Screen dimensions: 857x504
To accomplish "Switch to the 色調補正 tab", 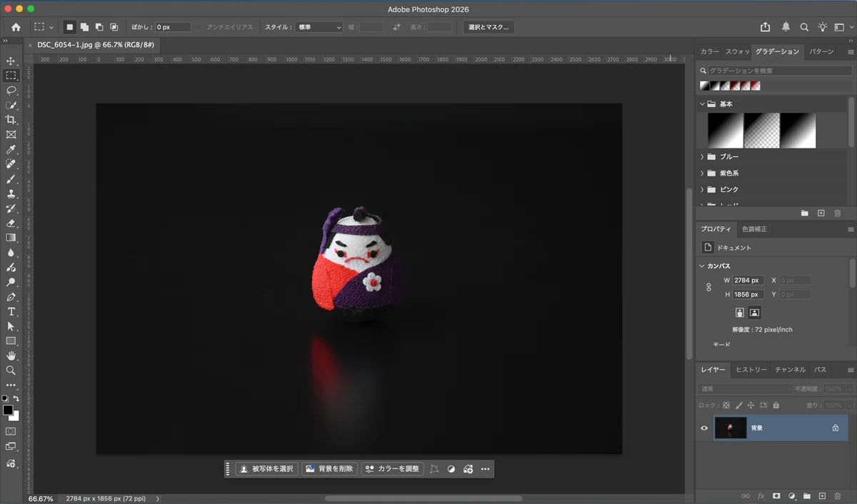I will pyautogui.click(x=754, y=229).
